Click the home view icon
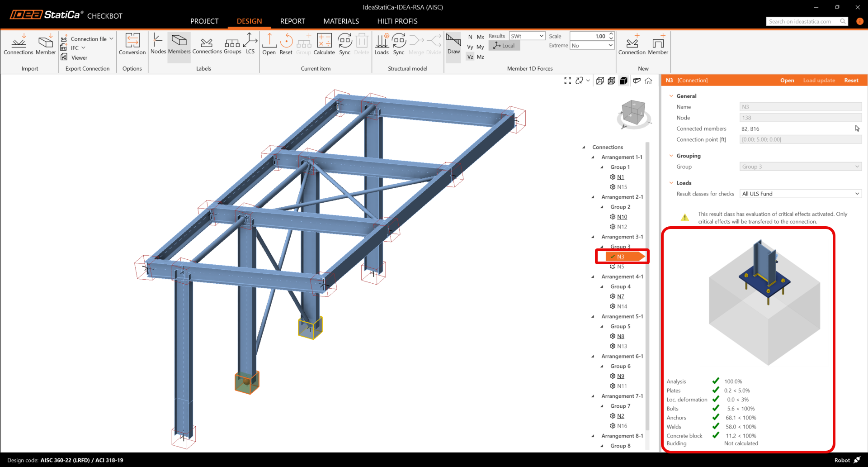The height and width of the screenshot is (467, 868). coord(648,81)
